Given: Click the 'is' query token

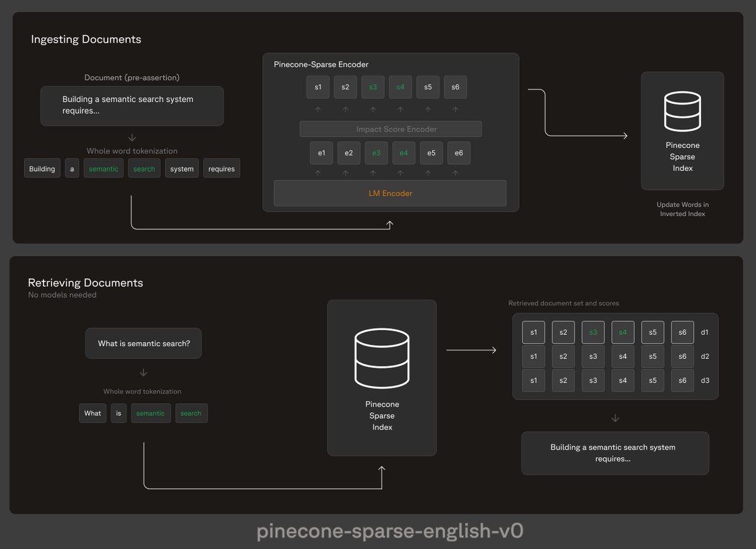Looking at the screenshot, I should pyautogui.click(x=118, y=413).
